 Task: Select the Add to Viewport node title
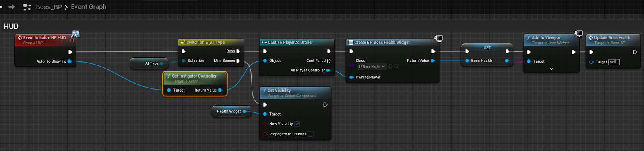coord(547,38)
